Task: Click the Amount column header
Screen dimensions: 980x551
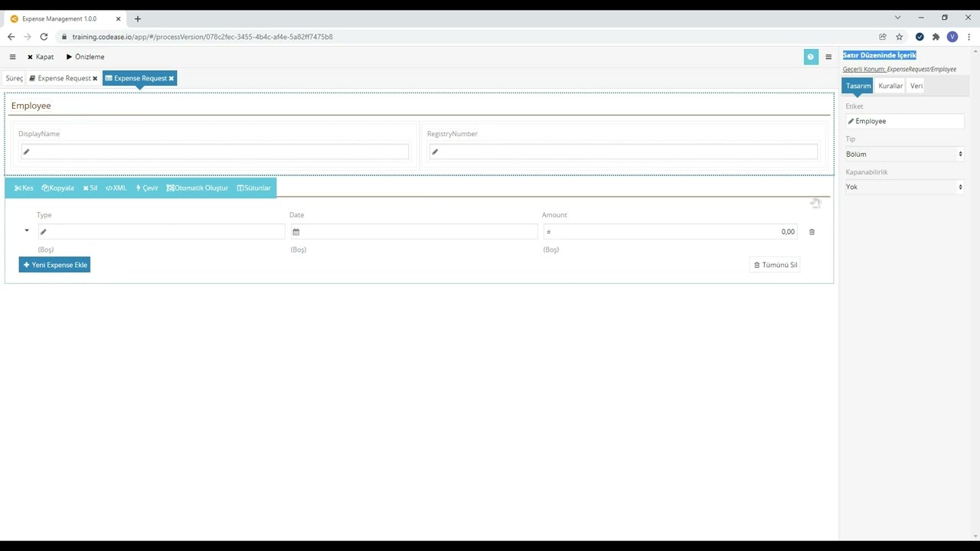Action: tap(554, 215)
